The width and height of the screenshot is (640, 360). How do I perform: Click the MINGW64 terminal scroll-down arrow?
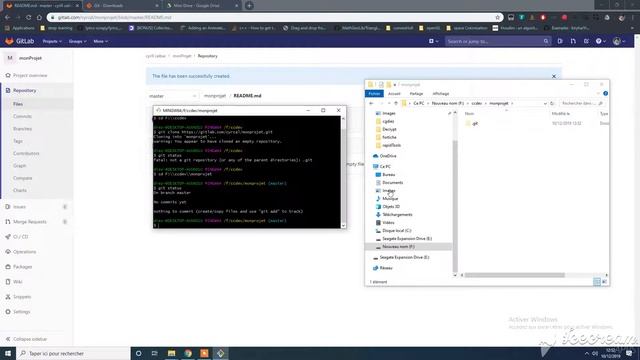[343, 225]
